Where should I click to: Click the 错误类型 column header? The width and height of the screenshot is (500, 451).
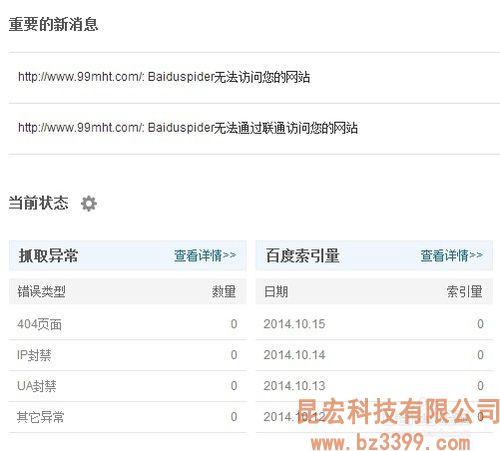click(41, 292)
